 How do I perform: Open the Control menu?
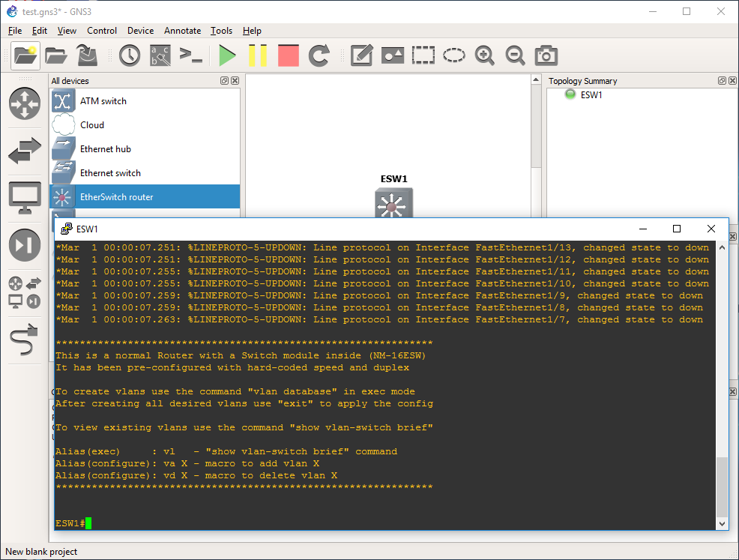(x=102, y=31)
